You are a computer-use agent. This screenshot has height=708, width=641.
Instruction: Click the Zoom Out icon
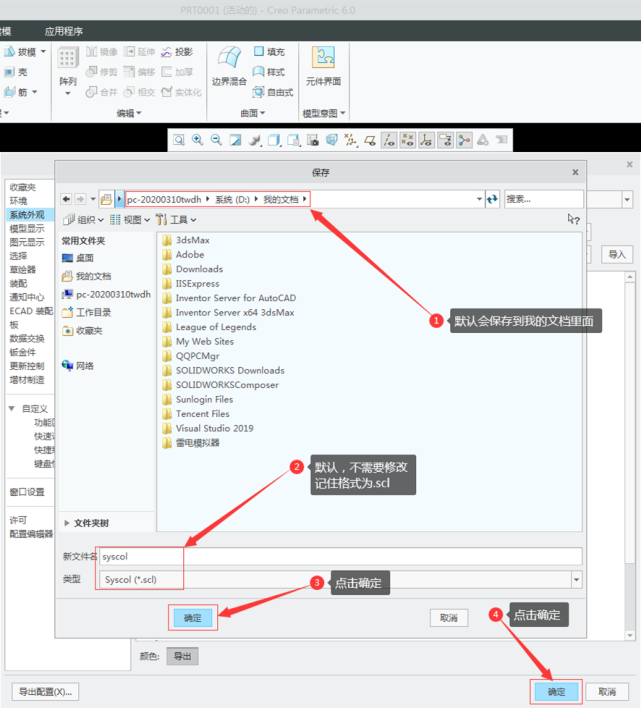pos(217,140)
